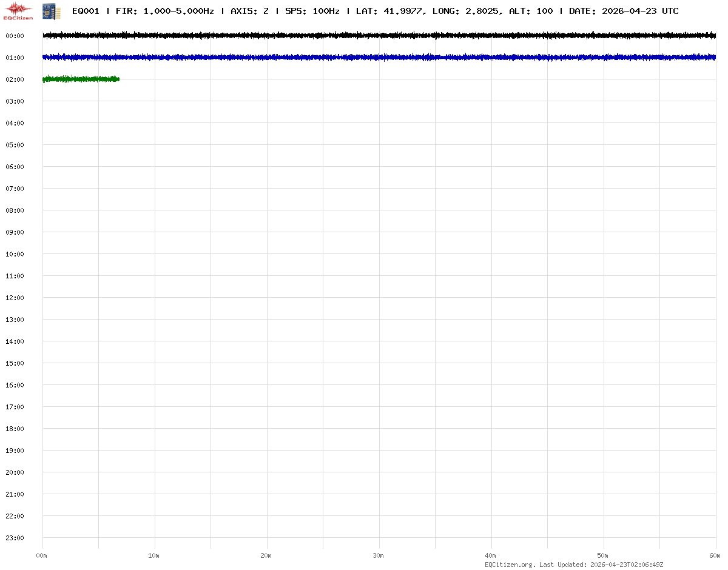Click the 06:00 hour row label
Screen dimensions: 728x570
click(15, 167)
